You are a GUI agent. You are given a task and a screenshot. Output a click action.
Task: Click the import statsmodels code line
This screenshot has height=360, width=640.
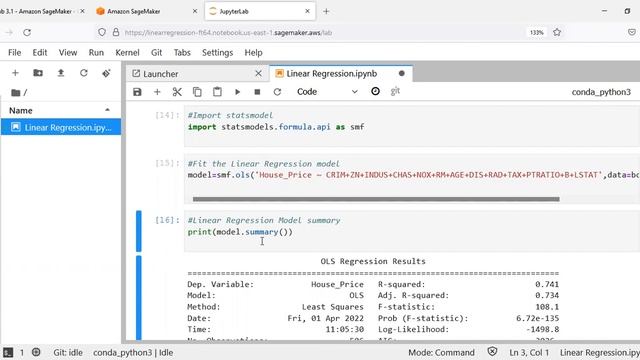tap(276, 127)
